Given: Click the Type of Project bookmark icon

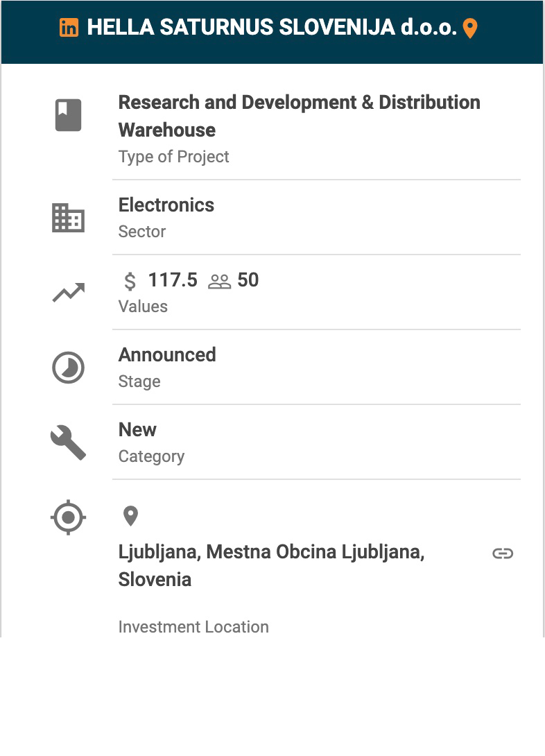Looking at the screenshot, I should 68,115.
